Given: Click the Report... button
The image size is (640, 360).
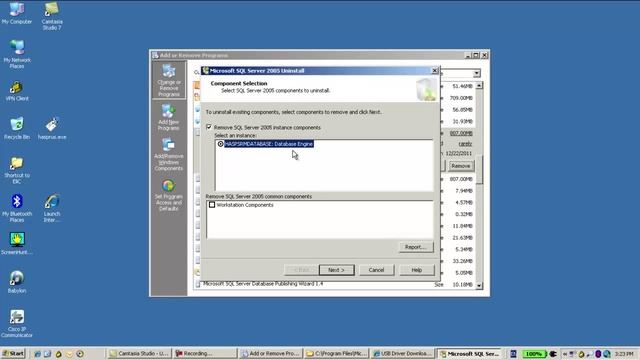Looking at the screenshot, I should coord(416,247).
